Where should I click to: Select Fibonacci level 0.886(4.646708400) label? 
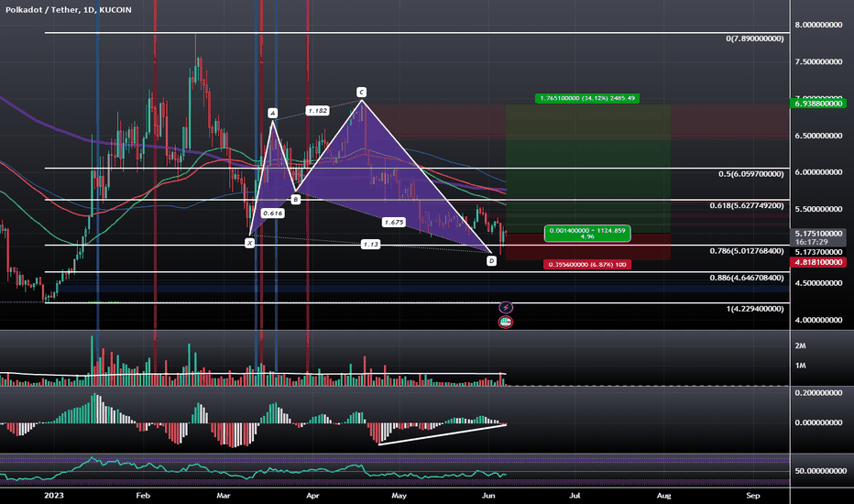pos(747,278)
